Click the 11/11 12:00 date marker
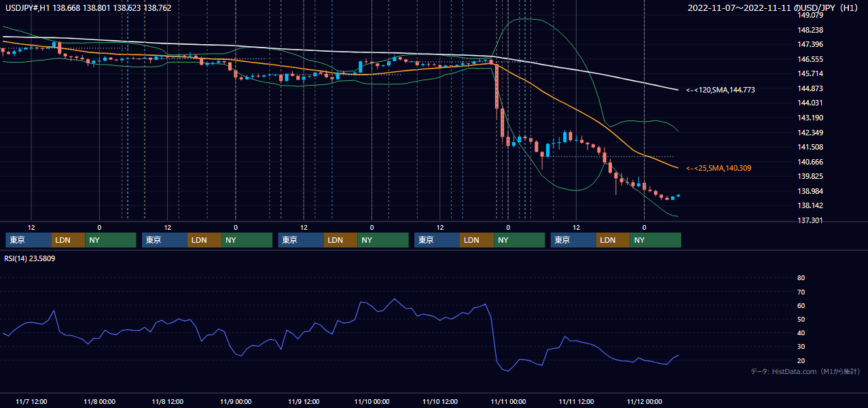Viewport: 868px width, 408px height. point(576,401)
